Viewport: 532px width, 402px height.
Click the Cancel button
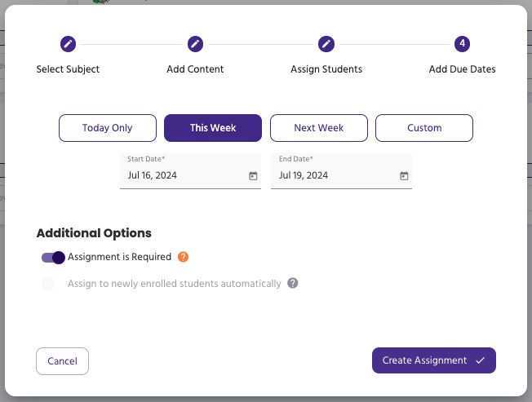[62, 361]
